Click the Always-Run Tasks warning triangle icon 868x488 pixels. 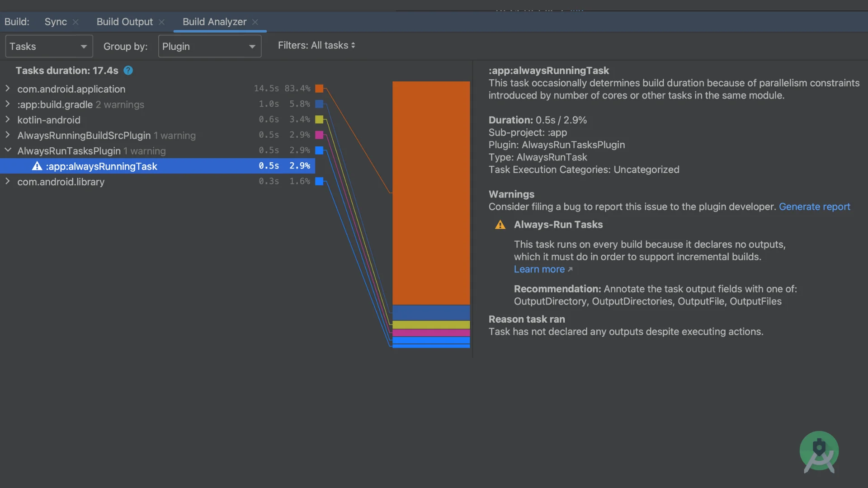point(500,225)
